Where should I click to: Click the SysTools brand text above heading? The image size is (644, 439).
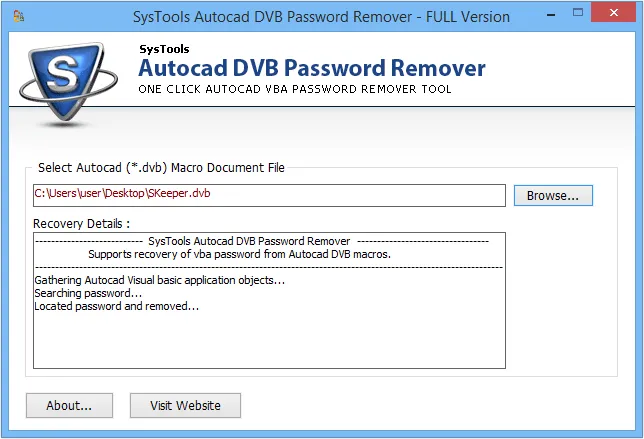[163, 48]
